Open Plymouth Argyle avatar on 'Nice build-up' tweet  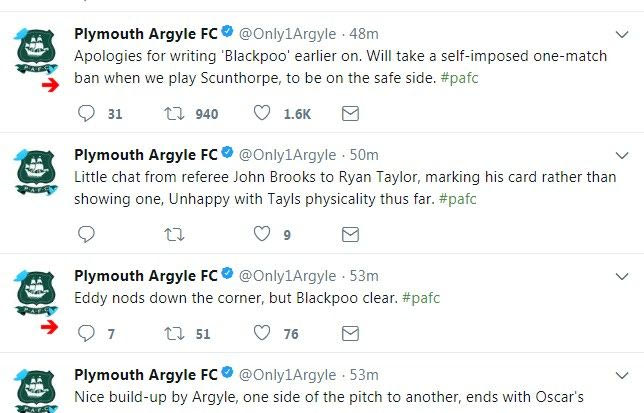pyautogui.click(x=35, y=390)
